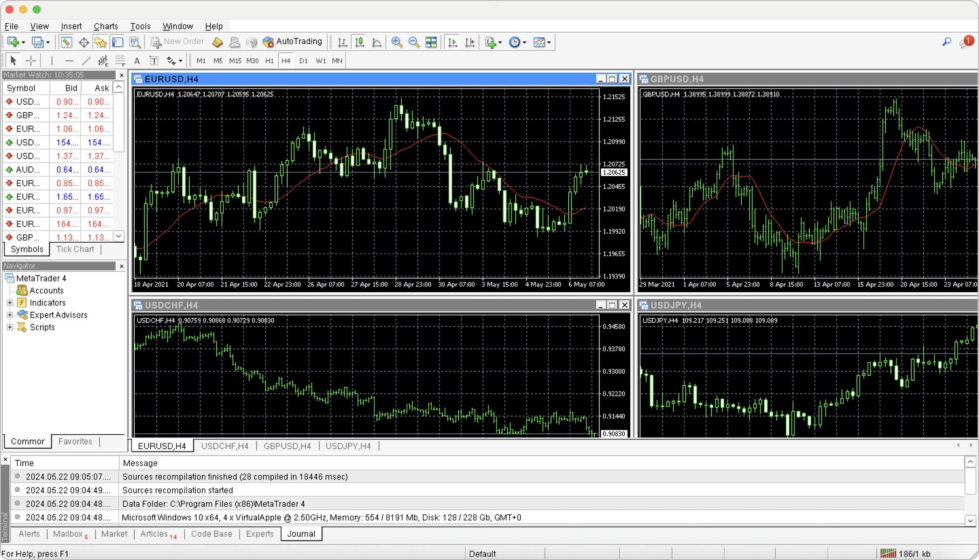Select the M30 timeframe button
The image size is (979, 560).
252,61
